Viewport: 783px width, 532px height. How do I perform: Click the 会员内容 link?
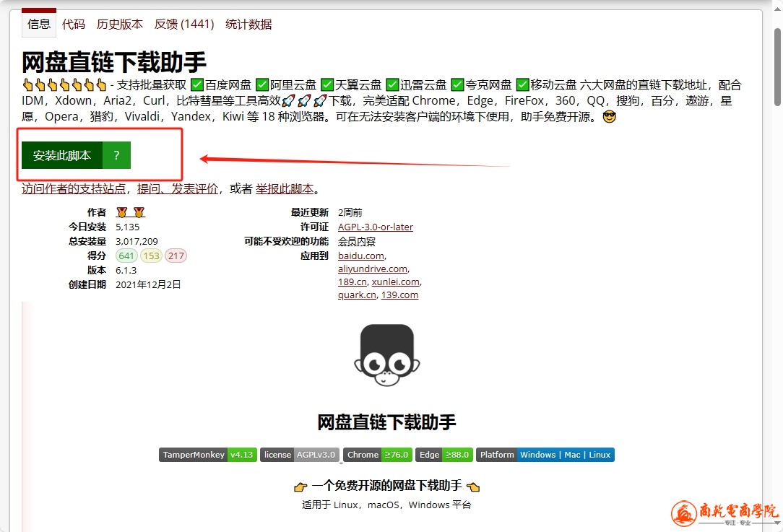pyautogui.click(x=357, y=242)
